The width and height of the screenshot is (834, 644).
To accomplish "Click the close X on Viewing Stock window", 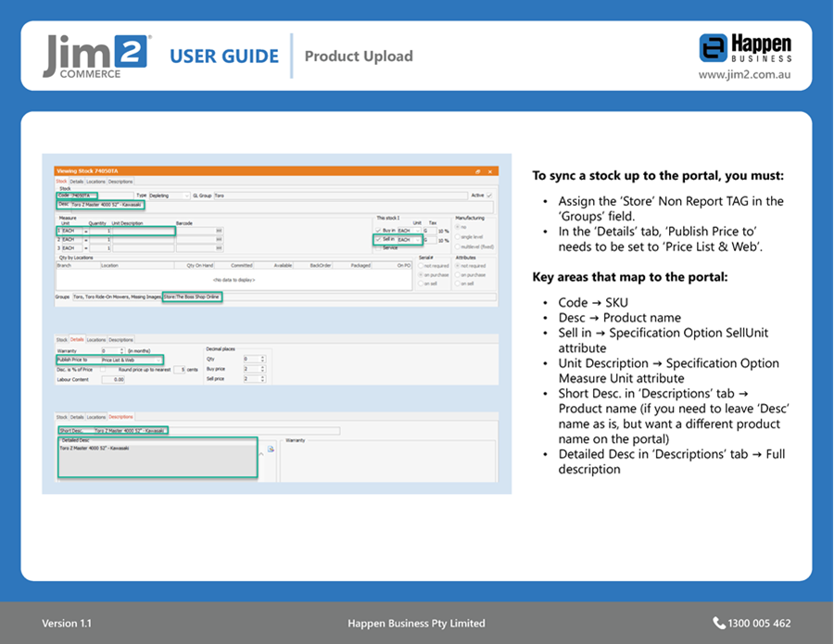I will point(491,171).
